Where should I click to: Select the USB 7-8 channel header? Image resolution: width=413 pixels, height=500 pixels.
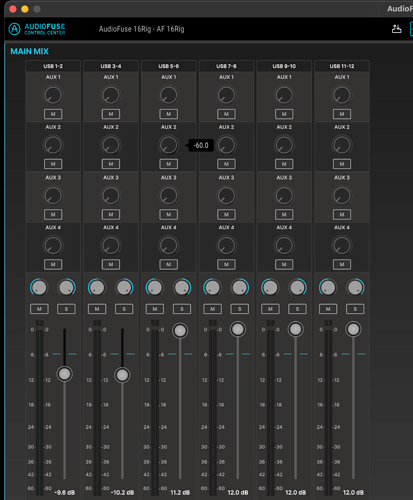pos(226,66)
